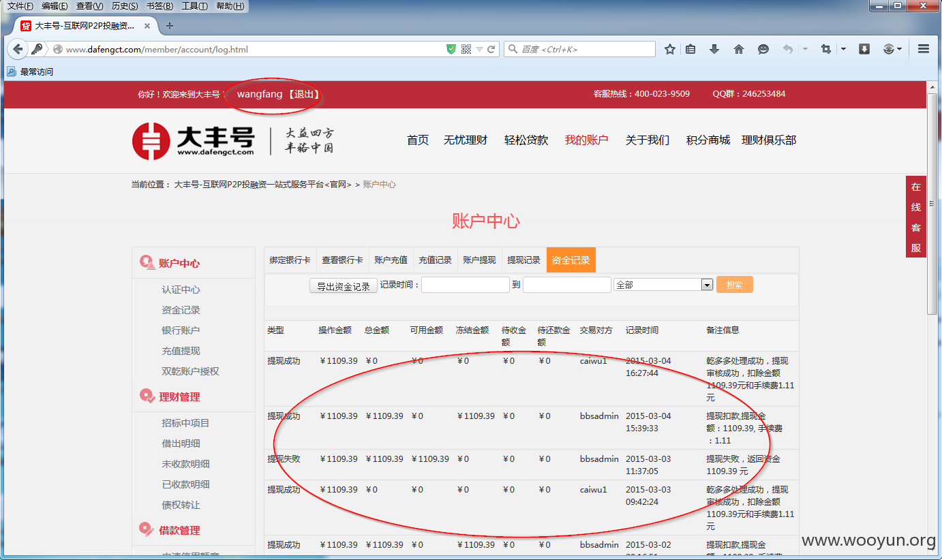This screenshot has height=560, width=942.
Task: Reload the page with refresh icon
Action: [491, 49]
